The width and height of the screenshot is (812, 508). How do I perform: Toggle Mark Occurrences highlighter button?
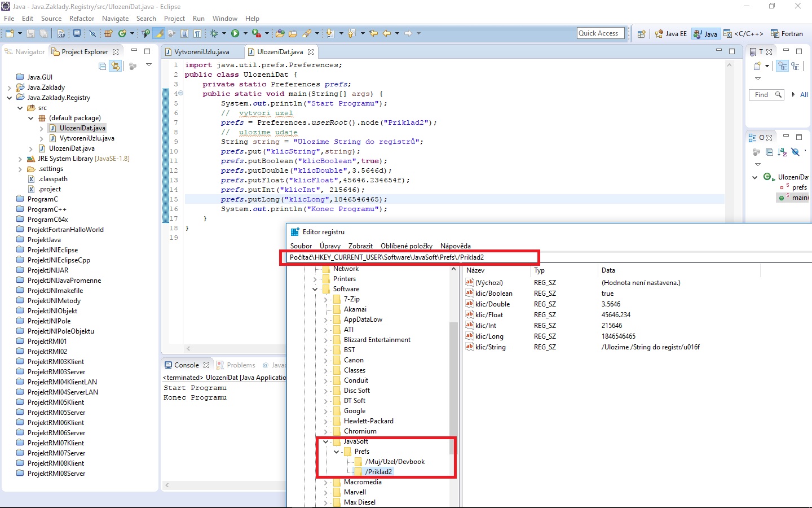point(160,34)
